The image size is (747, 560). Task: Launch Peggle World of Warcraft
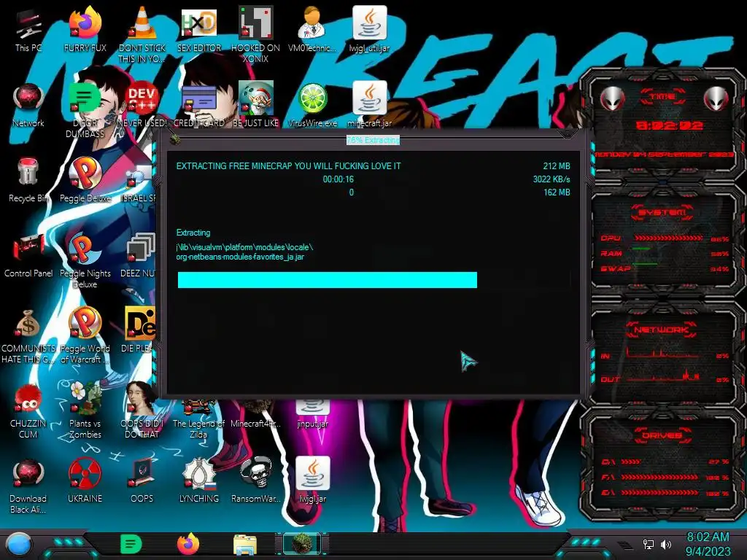pyautogui.click(x=85, y=335)
